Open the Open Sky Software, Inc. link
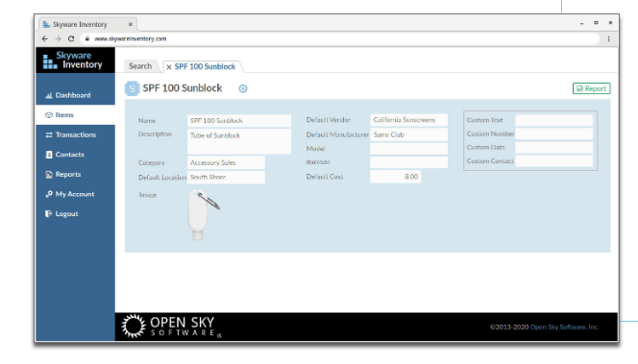Viewport: 638px width, 364px height. (564, 327)
